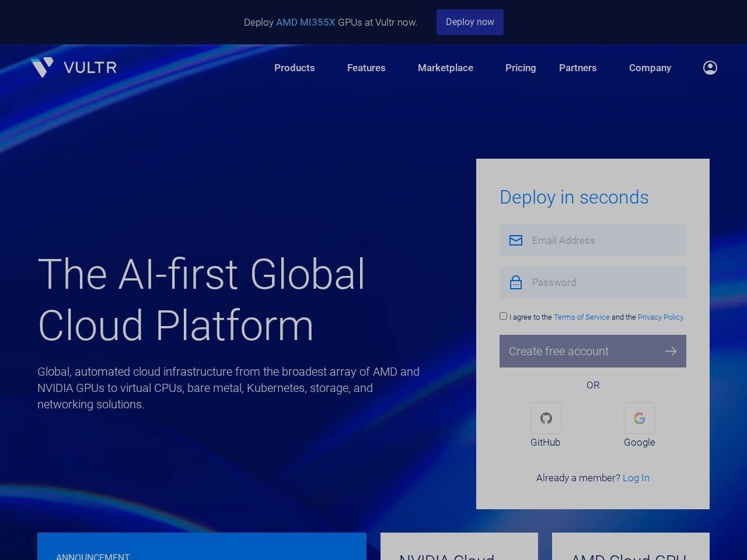Follow the AMD MI355X link

point(305,22)
